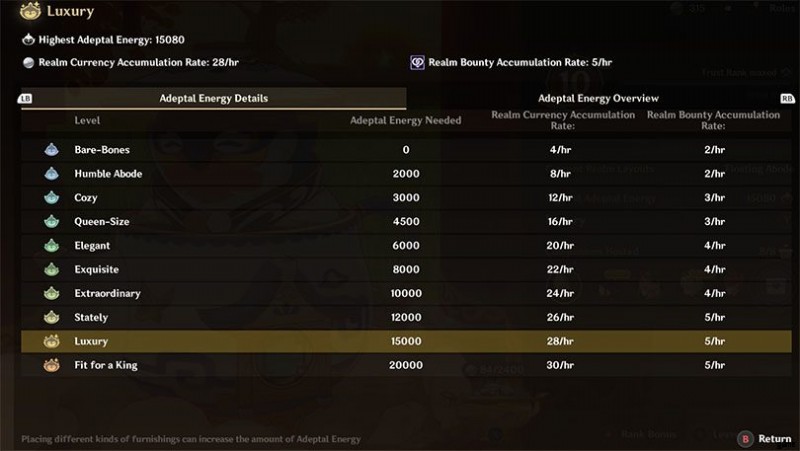The width and height of the screenshot is (800, 451).
Task: Select the Extraordinary level row
Action: [x=407, y=293]
